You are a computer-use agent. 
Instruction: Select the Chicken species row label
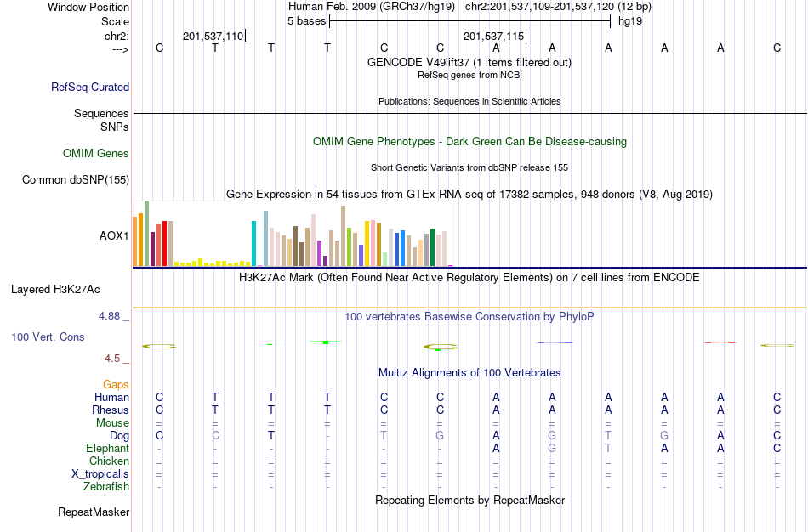point(109,461)
